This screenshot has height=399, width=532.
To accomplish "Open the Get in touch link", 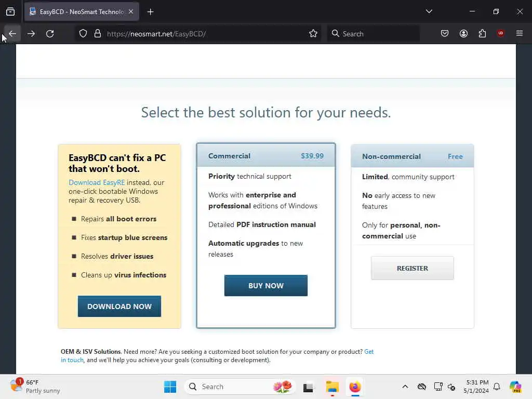I will [217, 355].
